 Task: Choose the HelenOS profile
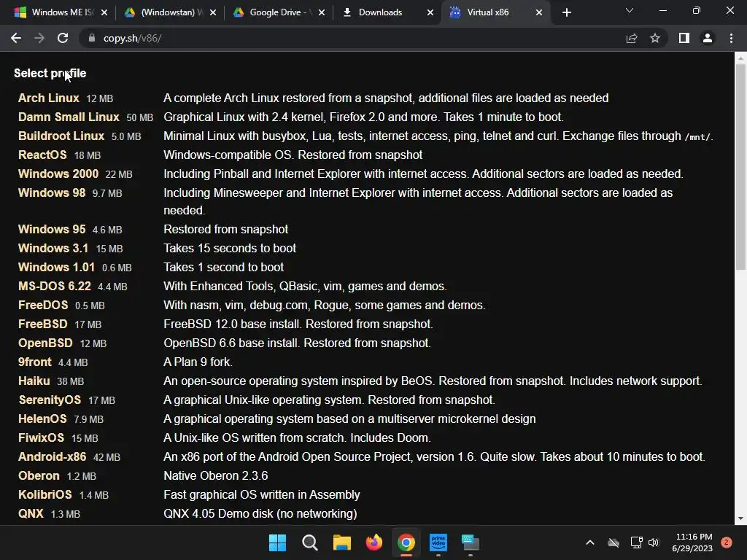(42, 419)
